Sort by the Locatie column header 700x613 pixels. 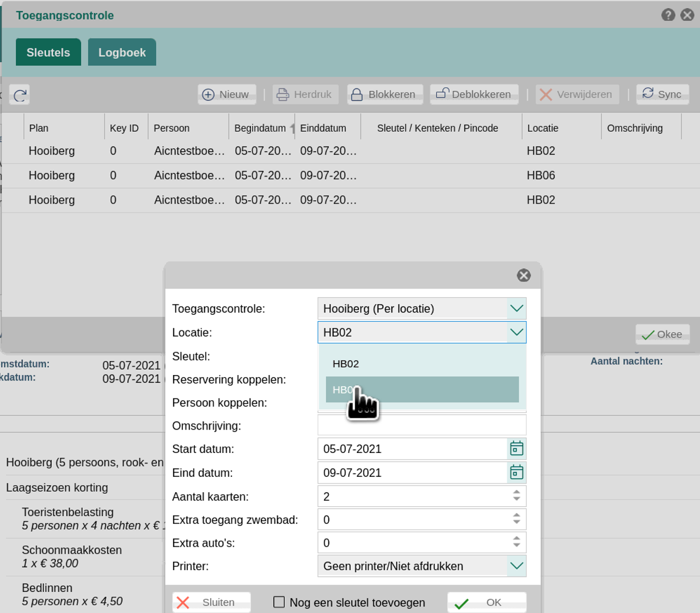tap(561, 128)
